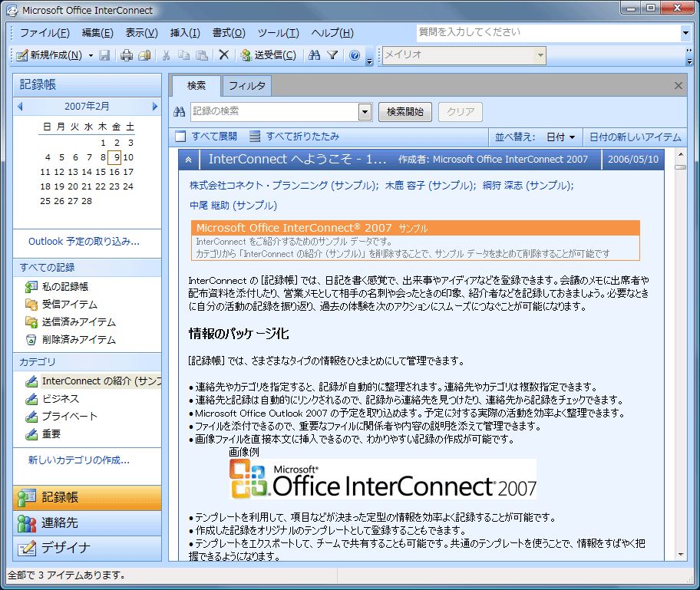Open the help question box dropdown arrow
This screenshot has width=700, height=590.
coord(685,32)
